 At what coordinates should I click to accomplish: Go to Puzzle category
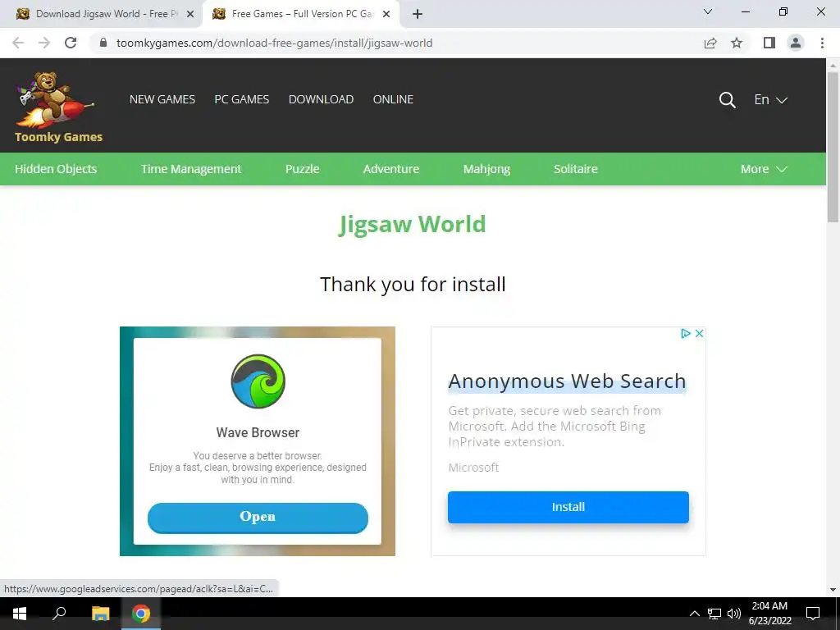pos(302,169)
